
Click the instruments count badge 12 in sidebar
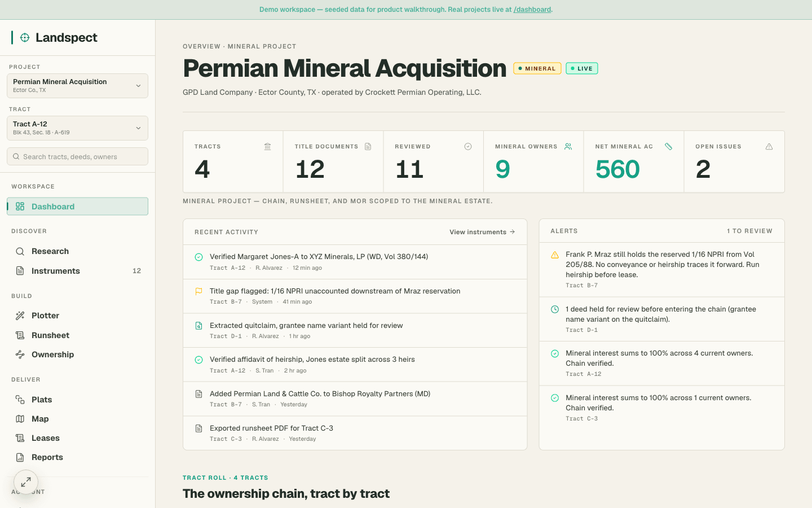(136, 271)
